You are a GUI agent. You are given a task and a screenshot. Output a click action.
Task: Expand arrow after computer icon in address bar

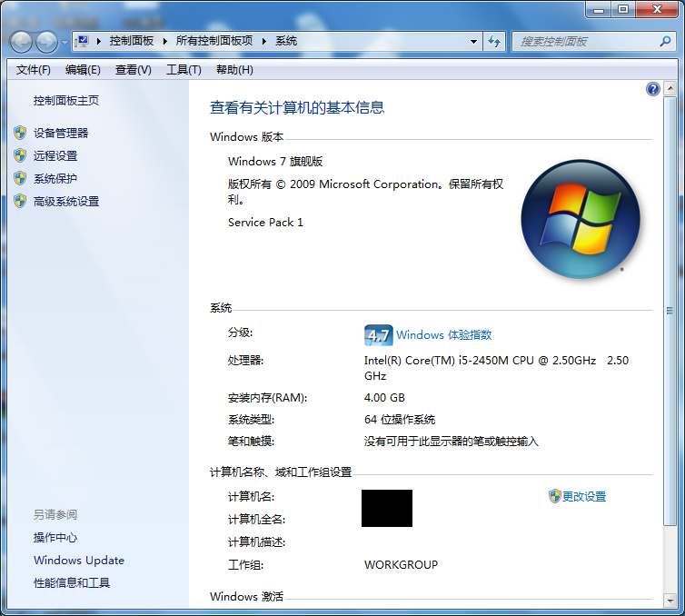pyautogui.click(x=99, y=42)
